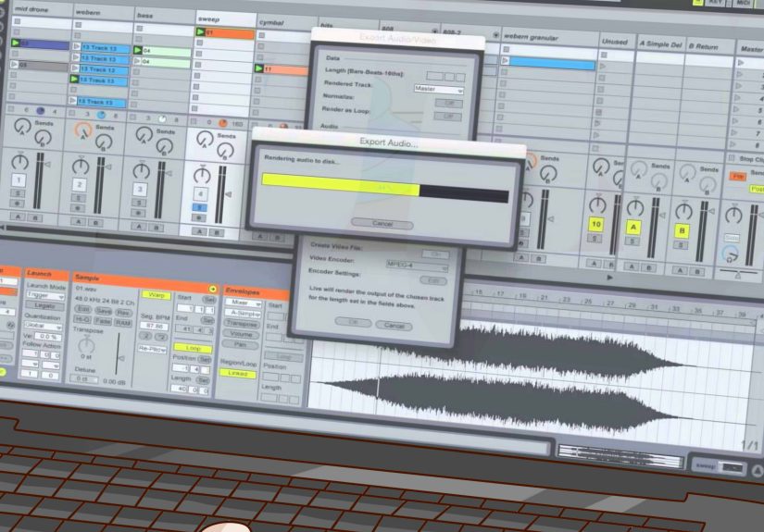Open the A-Simple control chooser dropdown

click(242, 313)
